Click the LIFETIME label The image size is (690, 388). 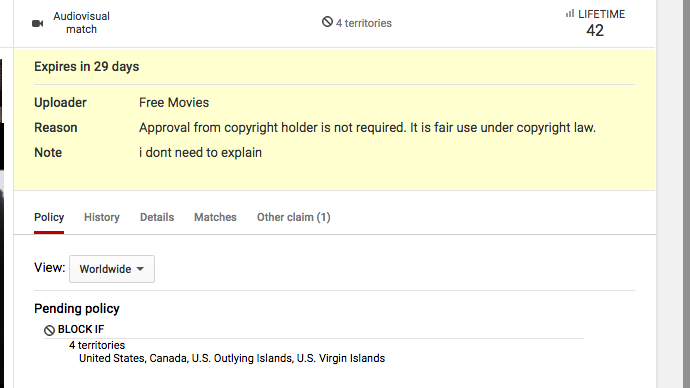[x=602, y=14]
